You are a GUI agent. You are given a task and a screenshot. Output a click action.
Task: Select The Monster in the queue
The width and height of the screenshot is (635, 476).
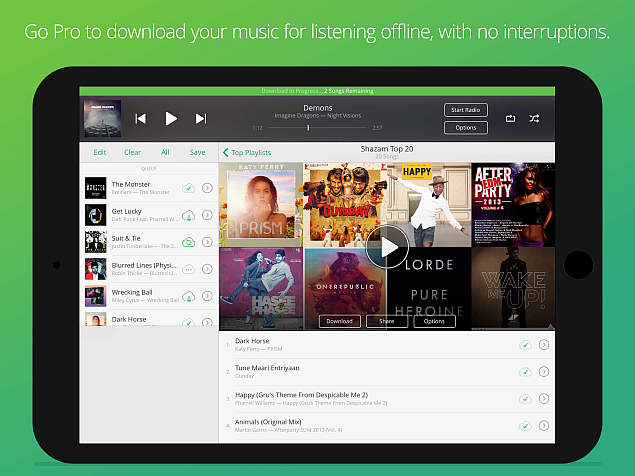(149, 188)
